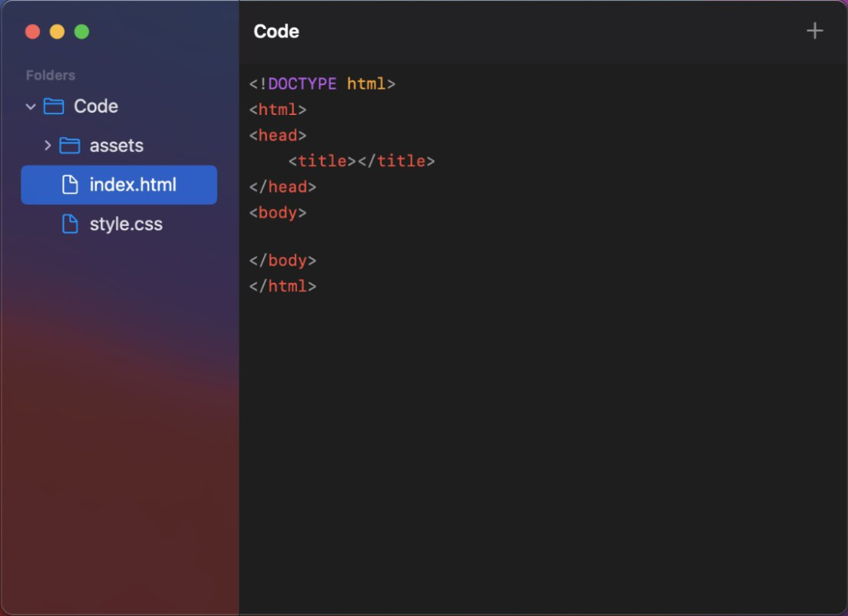
Task: Click the empty title tag in the code
Action: 361,161
